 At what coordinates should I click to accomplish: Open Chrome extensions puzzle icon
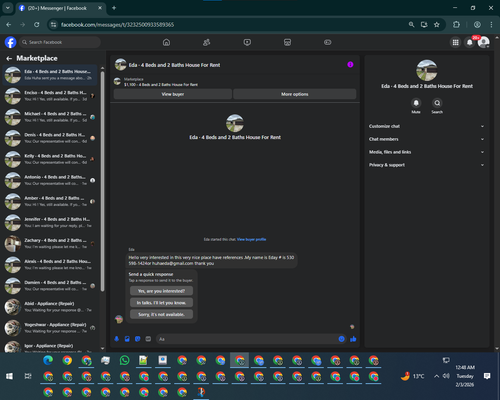tap(456, 25)
